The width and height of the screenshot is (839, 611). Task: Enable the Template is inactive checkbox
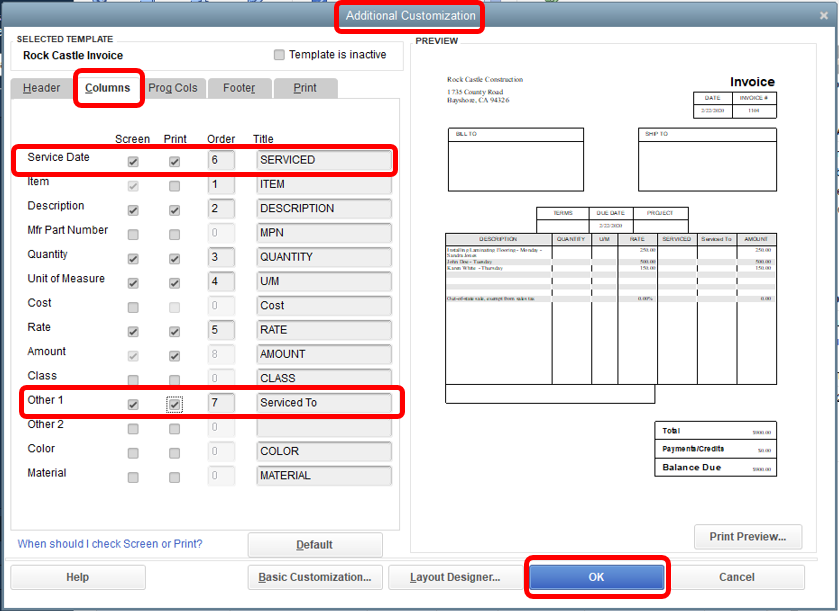[x=278, y=55]
